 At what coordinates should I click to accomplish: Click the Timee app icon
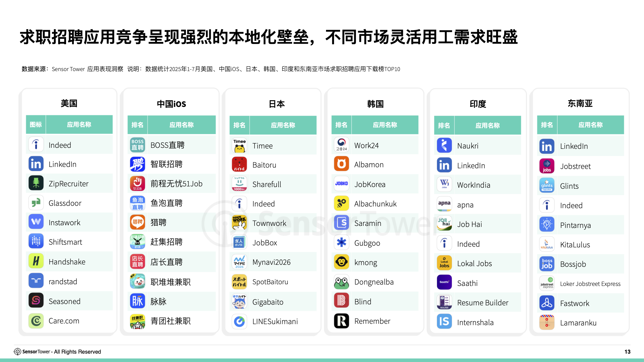click(x=239, y=145)
